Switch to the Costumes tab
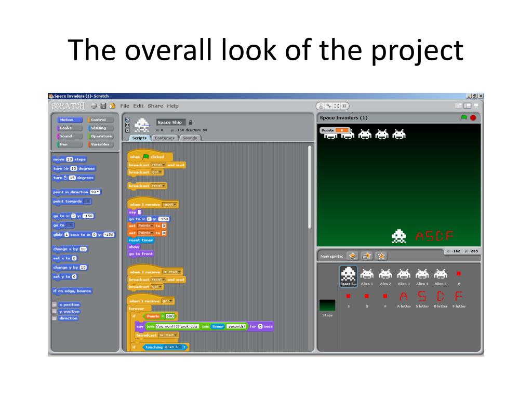This screenshot has width=532, height=399. pos(165,138)
